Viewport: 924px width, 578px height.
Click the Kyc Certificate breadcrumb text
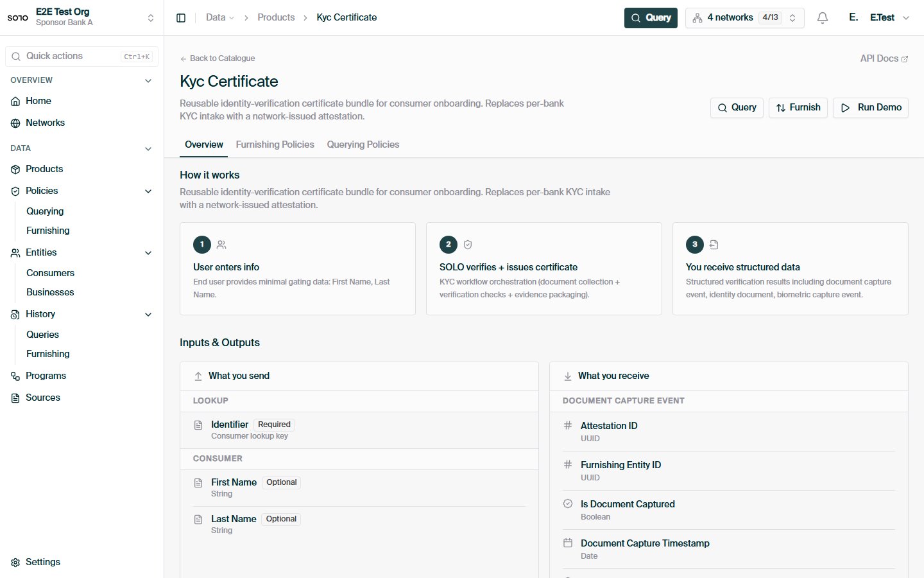click(346, 17)
